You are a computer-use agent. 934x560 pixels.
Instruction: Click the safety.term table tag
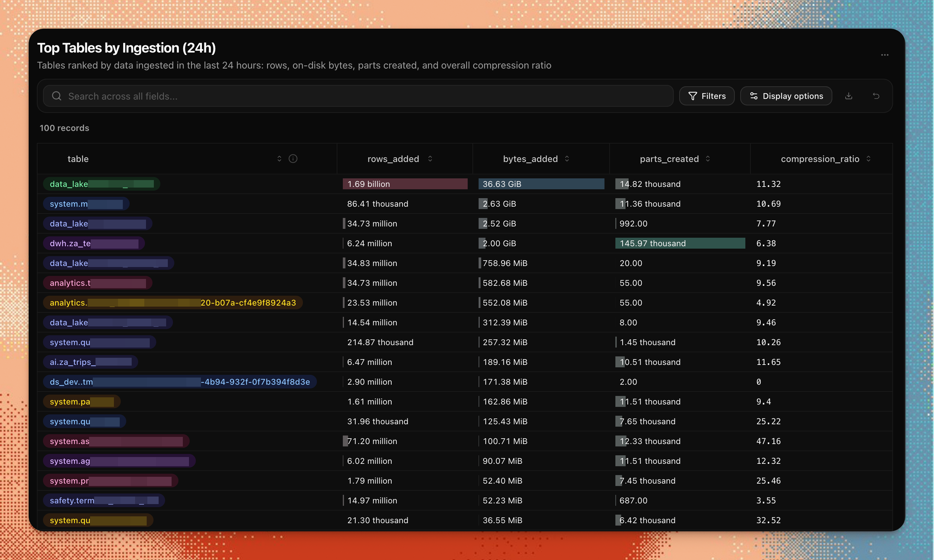[104, 500]
